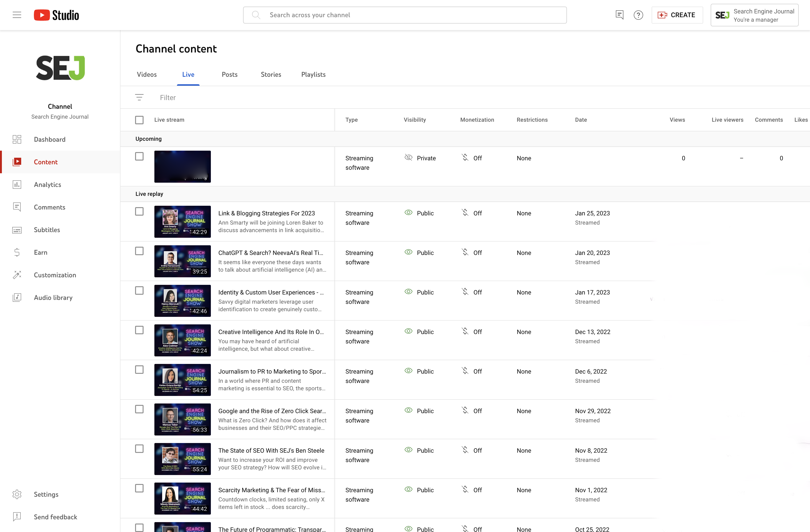Change visibility of the Private upcoming stream
810x532 pixels.
tap(426, 158)
